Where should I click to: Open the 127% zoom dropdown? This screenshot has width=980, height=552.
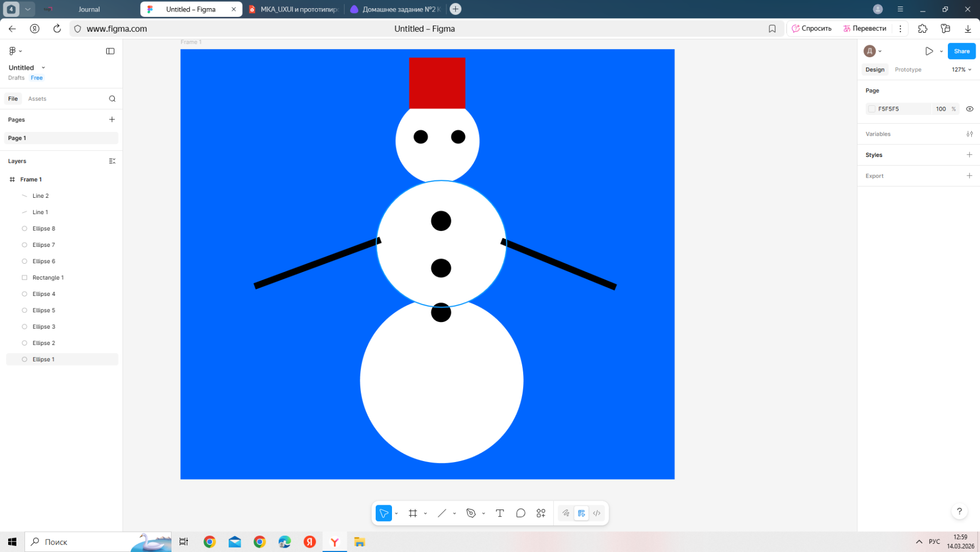coord(961,70)
